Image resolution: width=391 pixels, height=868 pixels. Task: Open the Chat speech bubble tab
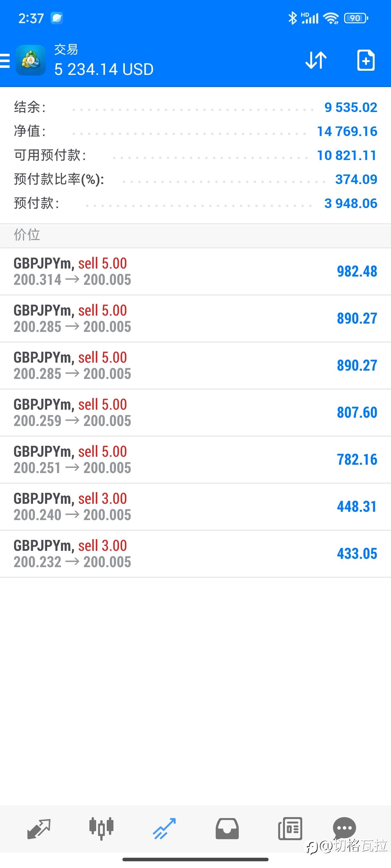pos(345,828)
